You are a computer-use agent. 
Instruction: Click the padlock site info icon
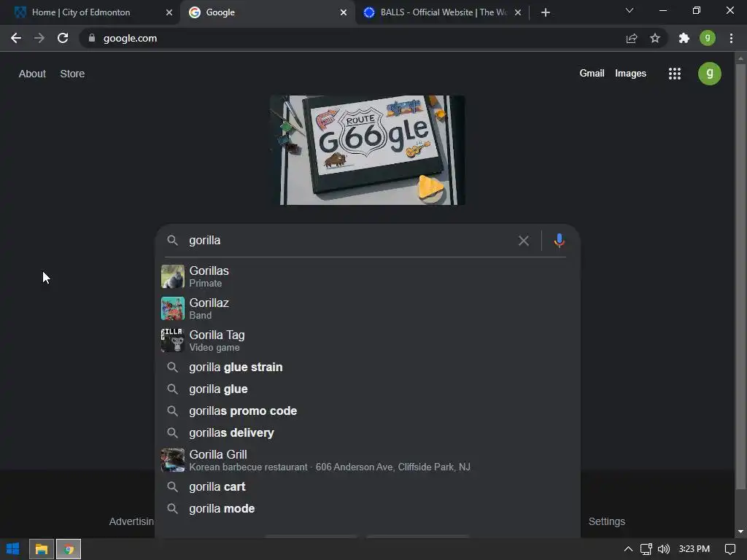coord(92,38)
